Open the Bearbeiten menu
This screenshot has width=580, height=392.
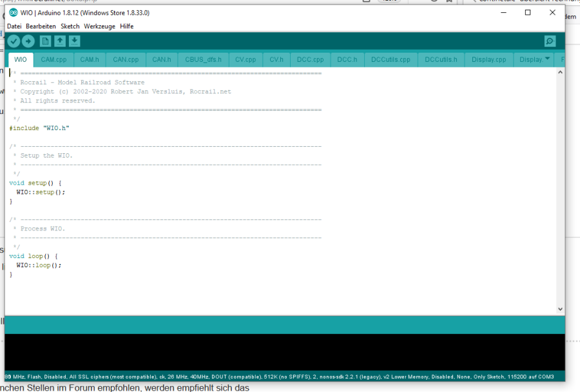(41, 26)
